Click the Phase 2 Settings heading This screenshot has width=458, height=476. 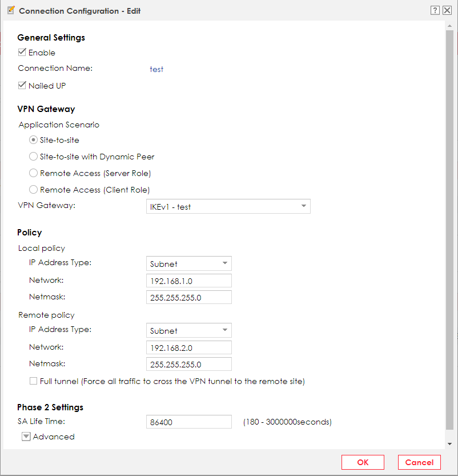point(50,407)
